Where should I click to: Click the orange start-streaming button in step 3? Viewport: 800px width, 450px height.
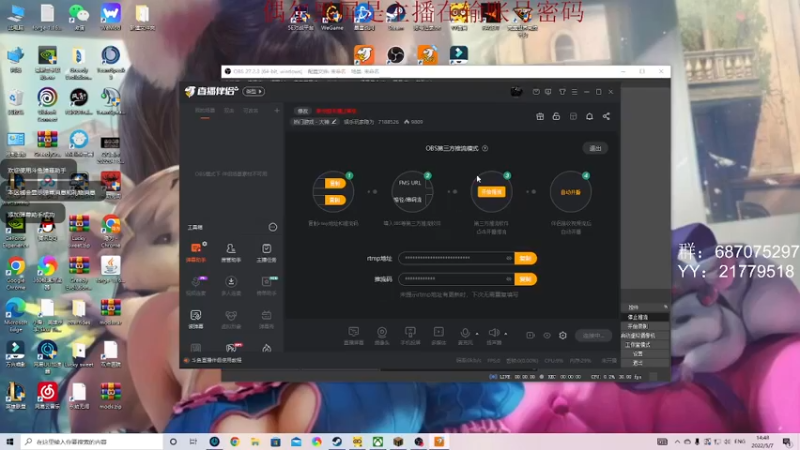tap(491, 192)
